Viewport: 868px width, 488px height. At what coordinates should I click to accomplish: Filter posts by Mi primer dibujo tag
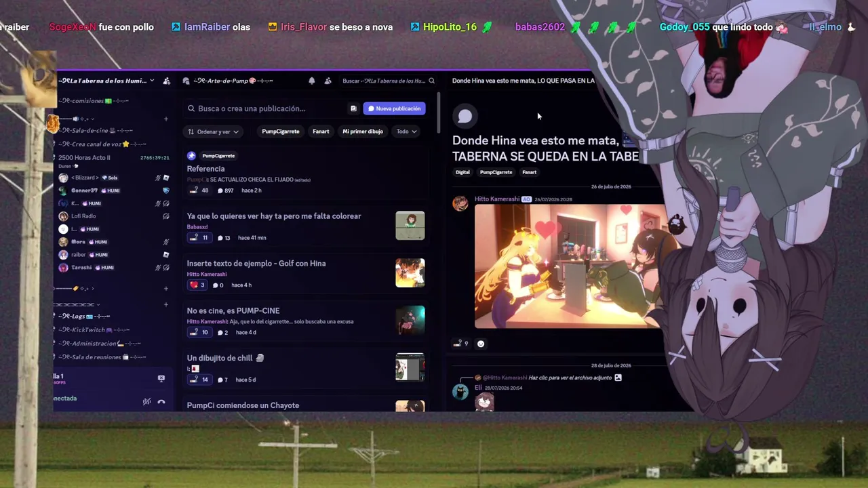(363, 131)
